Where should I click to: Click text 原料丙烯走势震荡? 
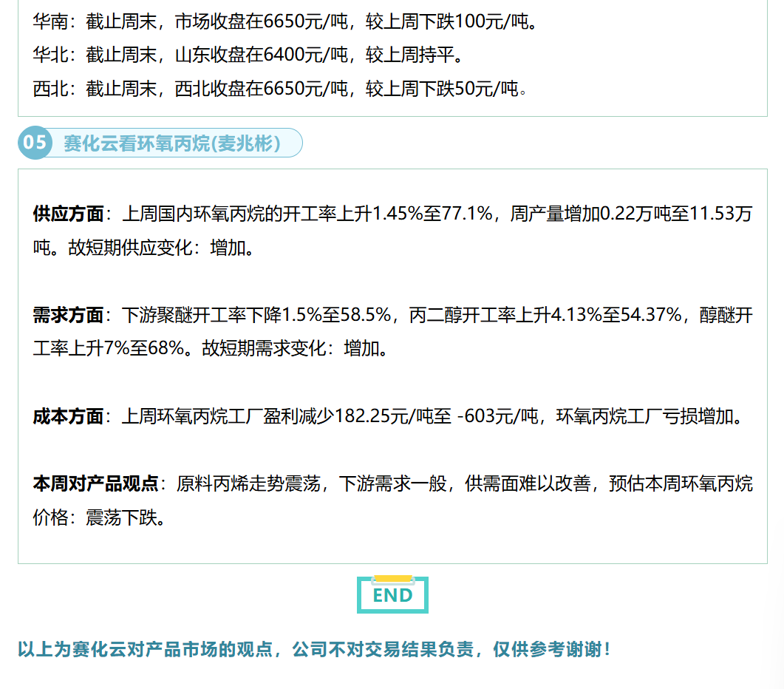point(248,483)
